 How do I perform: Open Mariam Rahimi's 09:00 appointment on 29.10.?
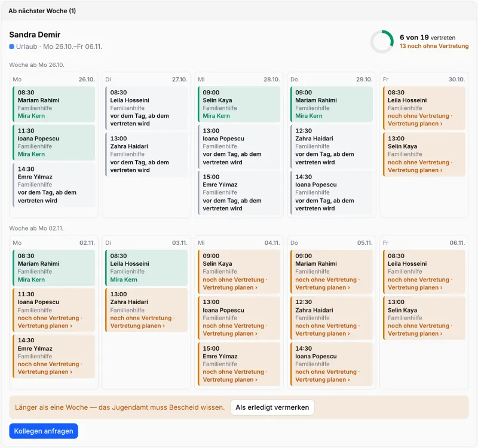pos(332,104)
